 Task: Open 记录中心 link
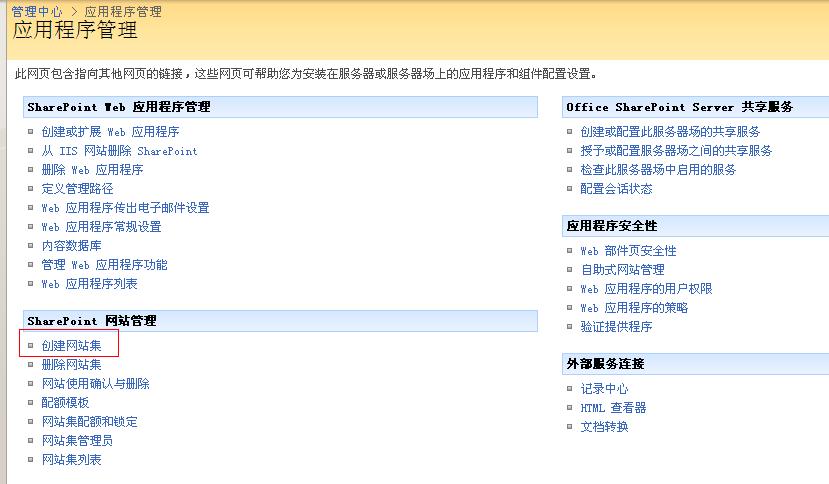[x=604, y=389]
